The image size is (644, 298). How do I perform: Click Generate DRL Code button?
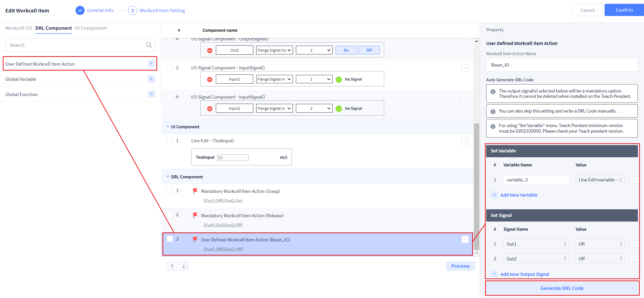562,288
